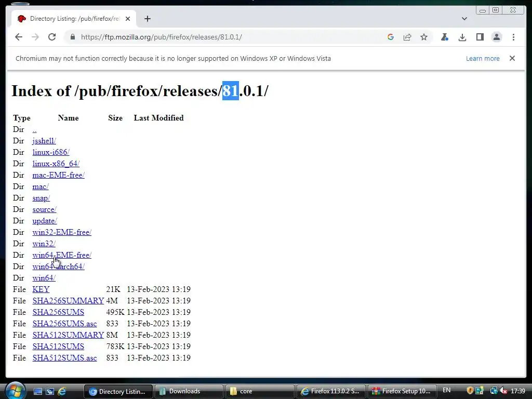Toggle the browser side panel

(x=480, y=37)
